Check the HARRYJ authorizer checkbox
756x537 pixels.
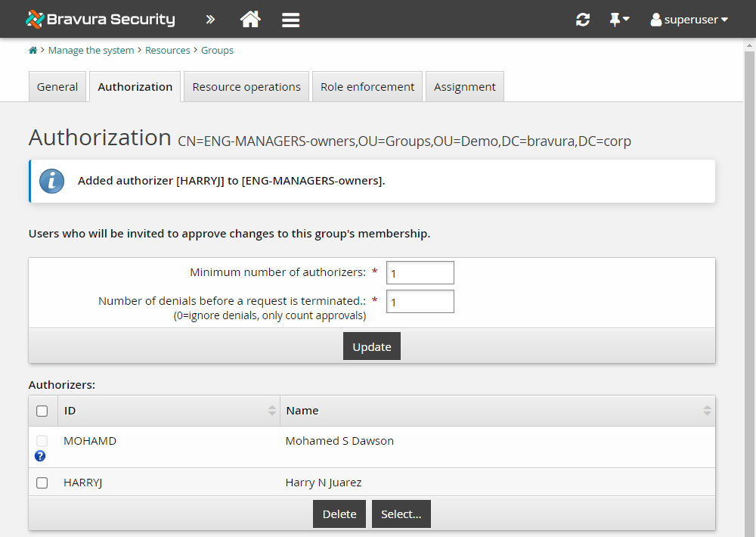(x=42, y=483)
